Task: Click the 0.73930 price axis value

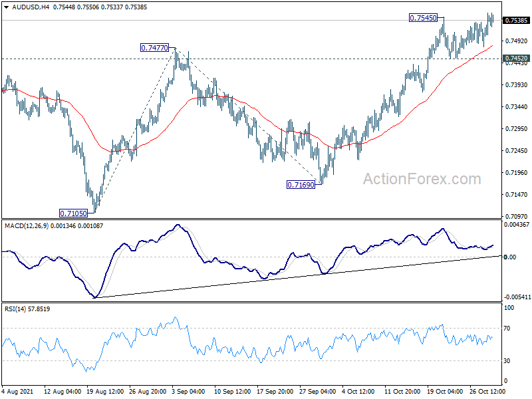Action: tap(517, 85)
